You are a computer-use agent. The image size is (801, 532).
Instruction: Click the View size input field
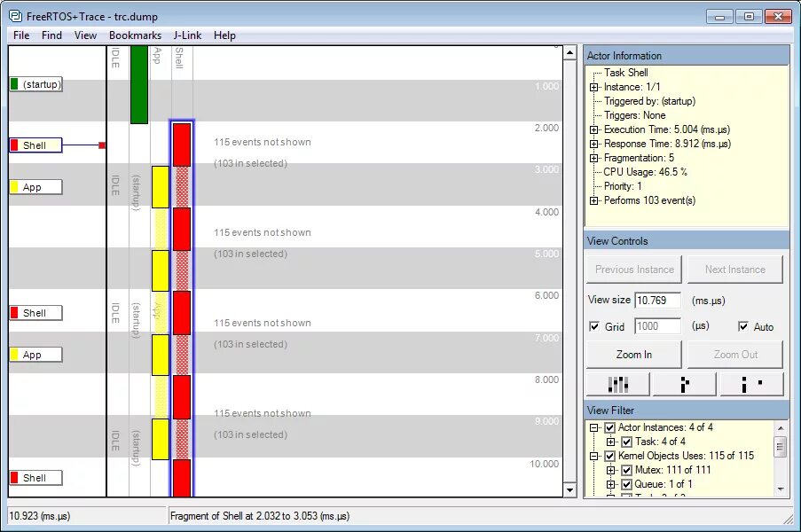[657, 301]
